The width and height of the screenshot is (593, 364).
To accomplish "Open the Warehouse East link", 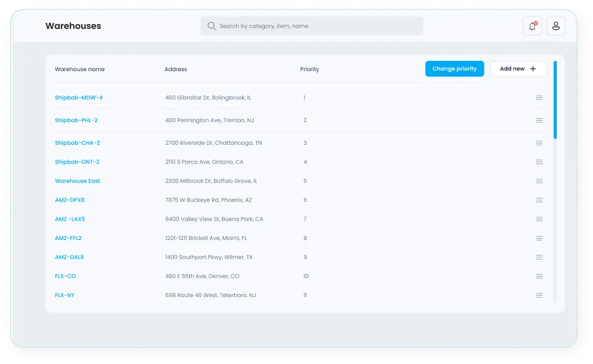I will click(x=78, y=181).
